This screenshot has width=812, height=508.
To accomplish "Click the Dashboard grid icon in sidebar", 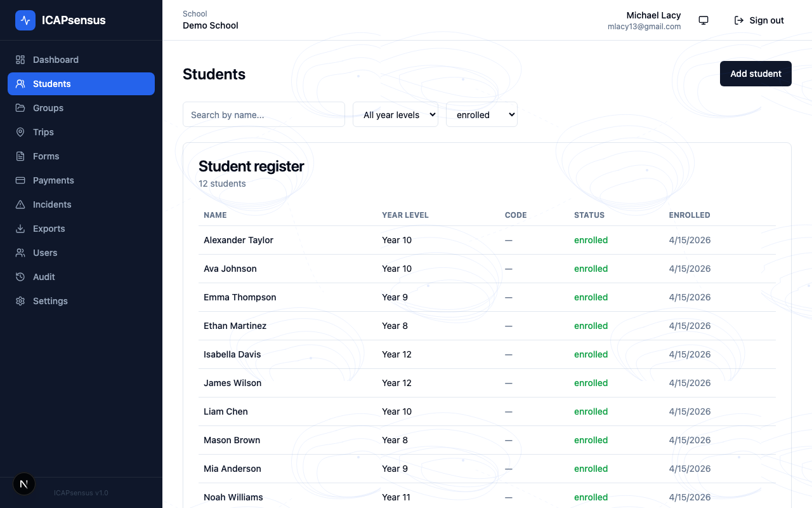I will click(x=20, y=59).
